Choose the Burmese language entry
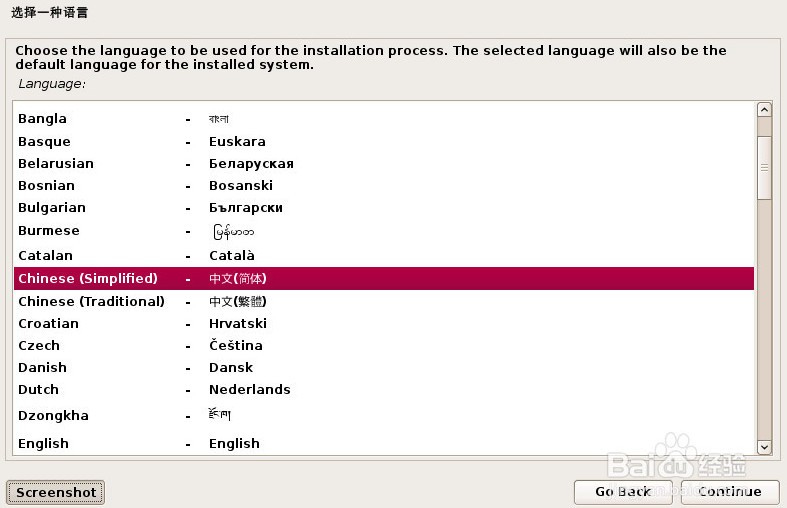The height and width of the screenshot is (508, 787). coord(49,231)
